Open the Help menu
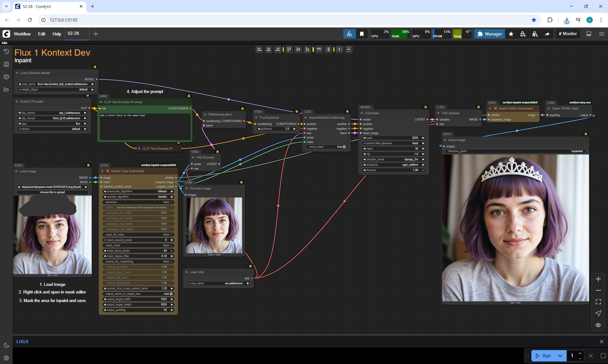The height and width of the screenshot is (364, 608). coord(57,34)
